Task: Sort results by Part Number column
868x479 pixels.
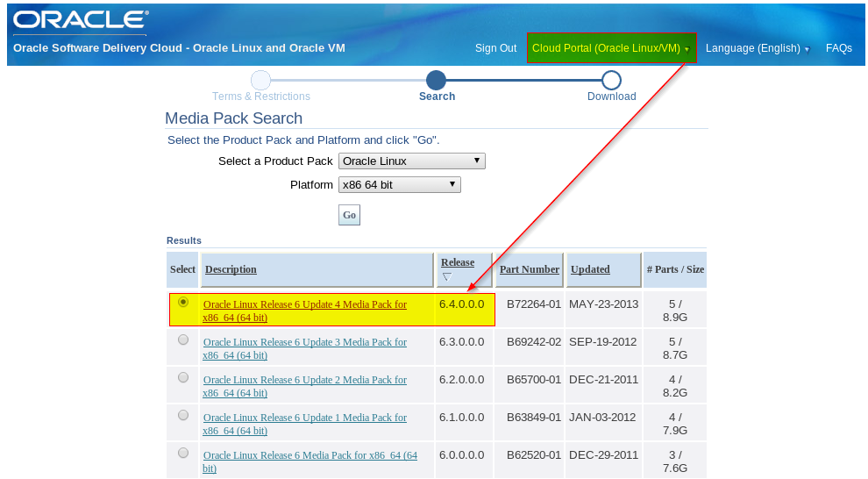Action: click(530, 269)
